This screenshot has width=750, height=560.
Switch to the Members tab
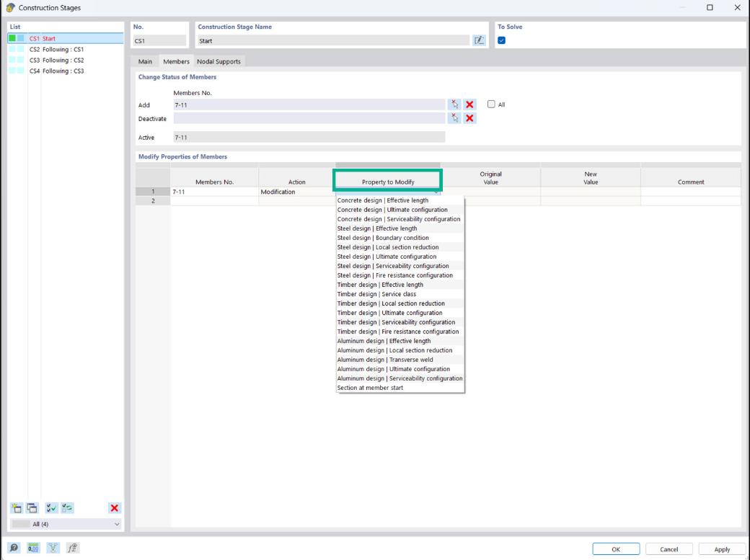176,62
